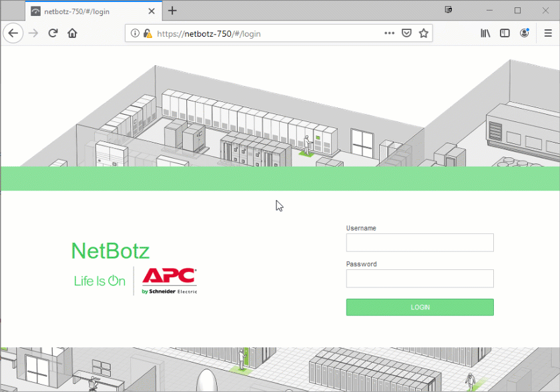This screenshot has height=392, width=560.
Task: Minimize the browser window
Action: (489, 11)
